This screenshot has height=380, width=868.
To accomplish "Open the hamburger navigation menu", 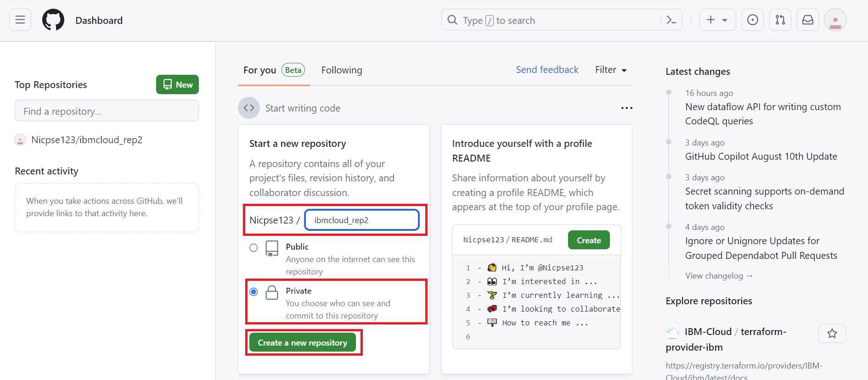I will click(x=20, y=20).
